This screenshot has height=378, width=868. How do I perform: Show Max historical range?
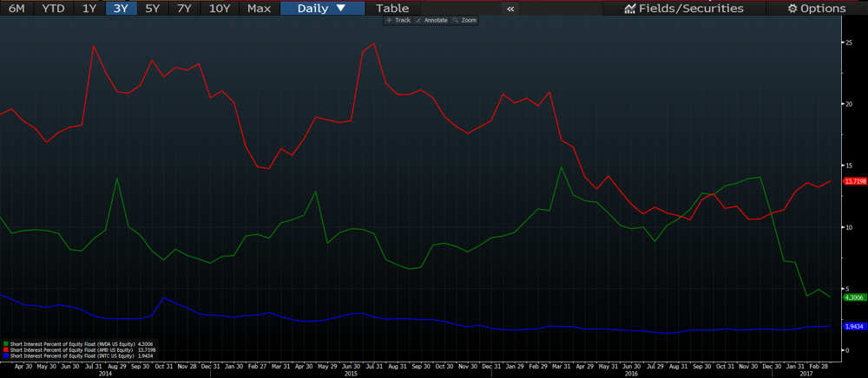coord(259,9)
